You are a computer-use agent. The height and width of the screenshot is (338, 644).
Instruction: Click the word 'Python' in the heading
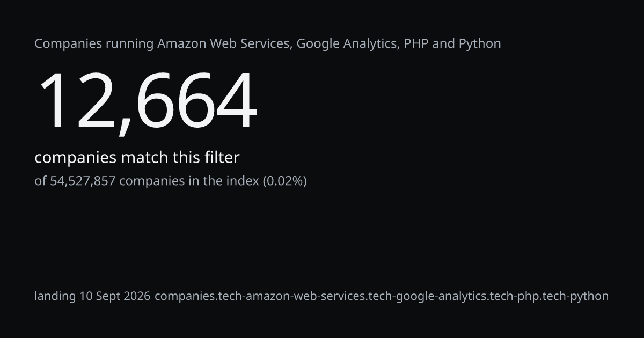click(480, 44)
